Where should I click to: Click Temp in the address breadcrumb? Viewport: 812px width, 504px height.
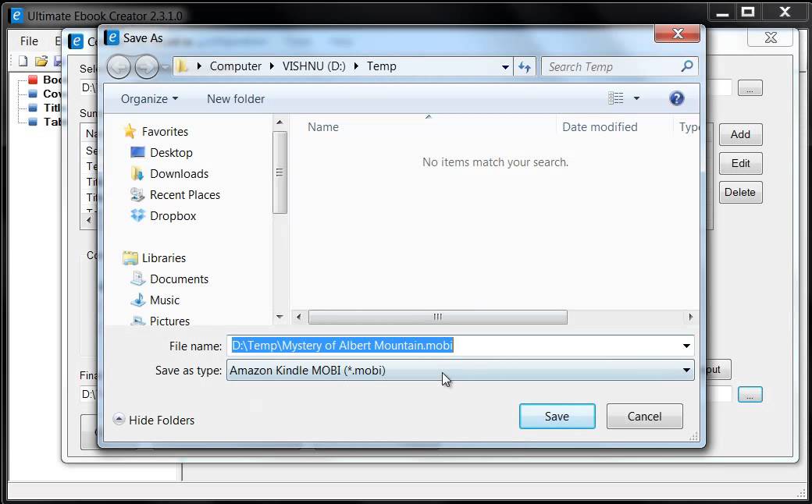point(382,66)
